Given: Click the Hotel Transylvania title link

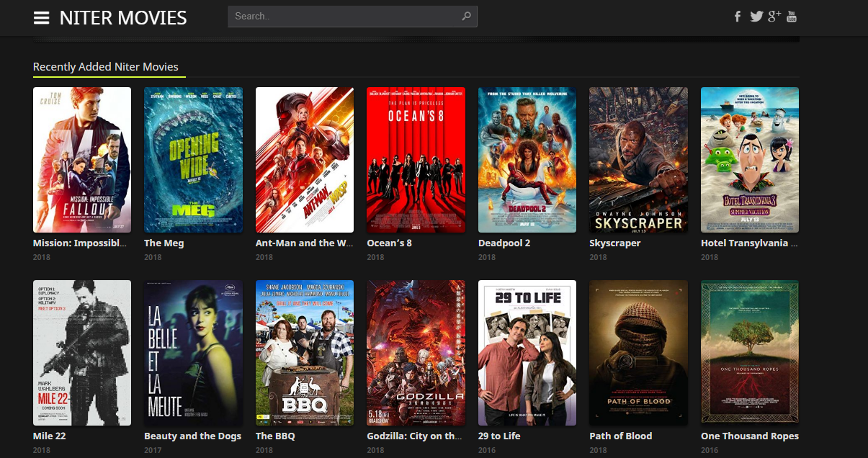Looking at the screenshot, I should 749,243.
